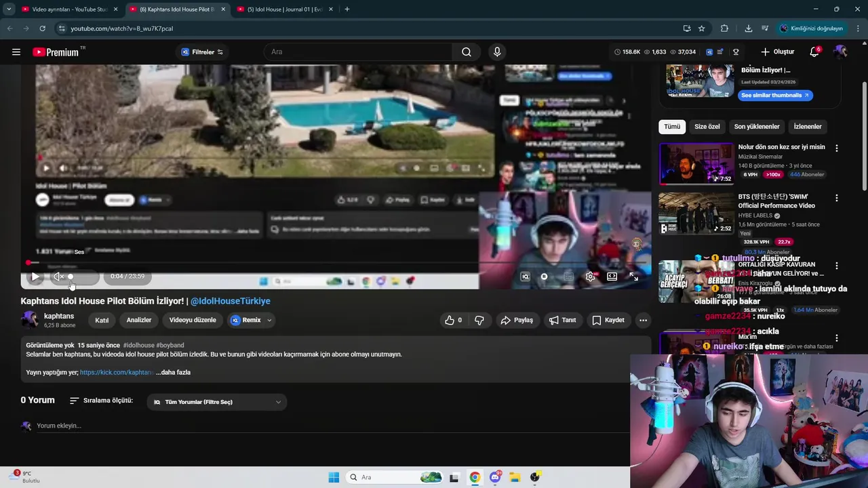Focus the YouTube Ara search box

tap(358, 52)
